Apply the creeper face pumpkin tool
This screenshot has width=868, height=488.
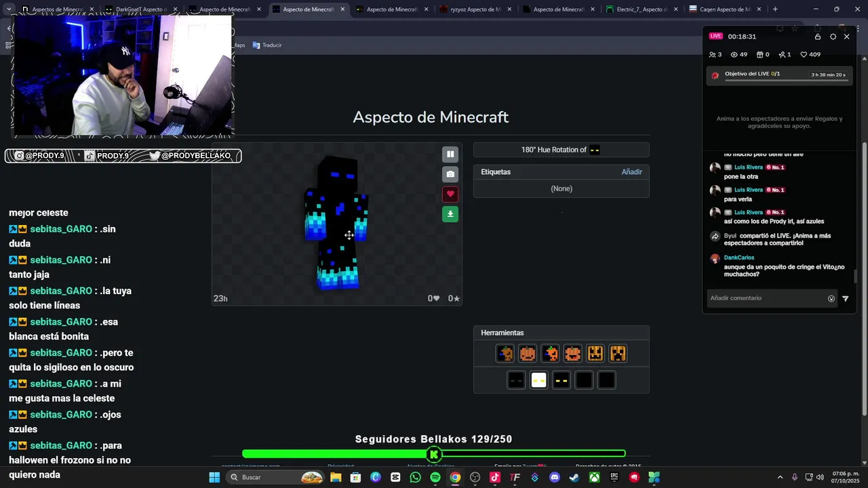click(618, 353)
